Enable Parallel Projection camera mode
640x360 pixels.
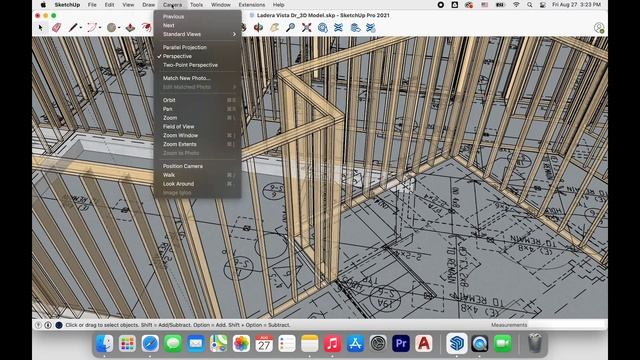pos(198,47)
